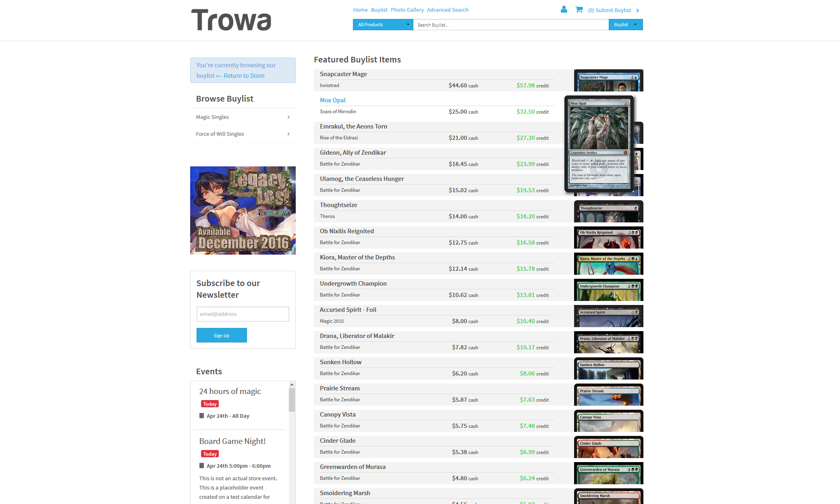Open the Thoughtseize item
This screenshot has width=840, height=504.
(338, 205)
